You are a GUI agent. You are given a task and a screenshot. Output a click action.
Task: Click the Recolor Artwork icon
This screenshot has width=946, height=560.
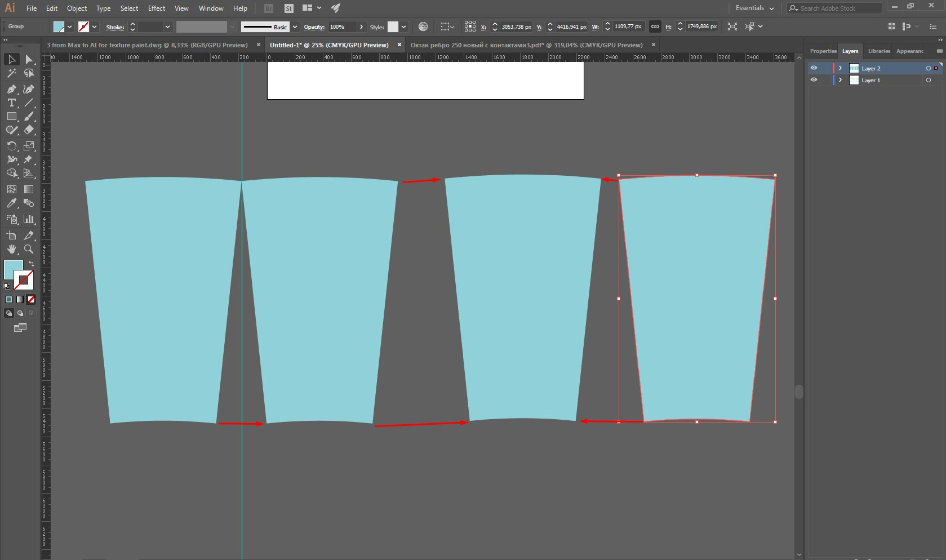(423, 26)
